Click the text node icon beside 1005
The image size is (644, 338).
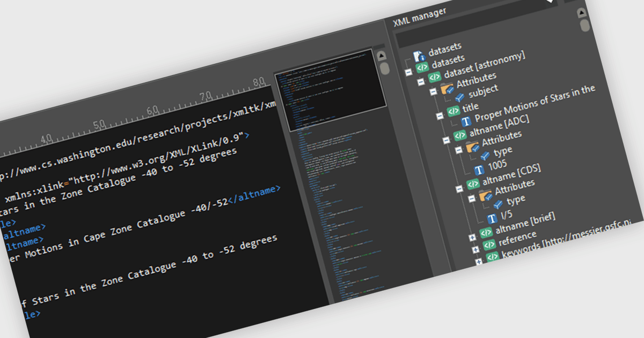[479, 170]
